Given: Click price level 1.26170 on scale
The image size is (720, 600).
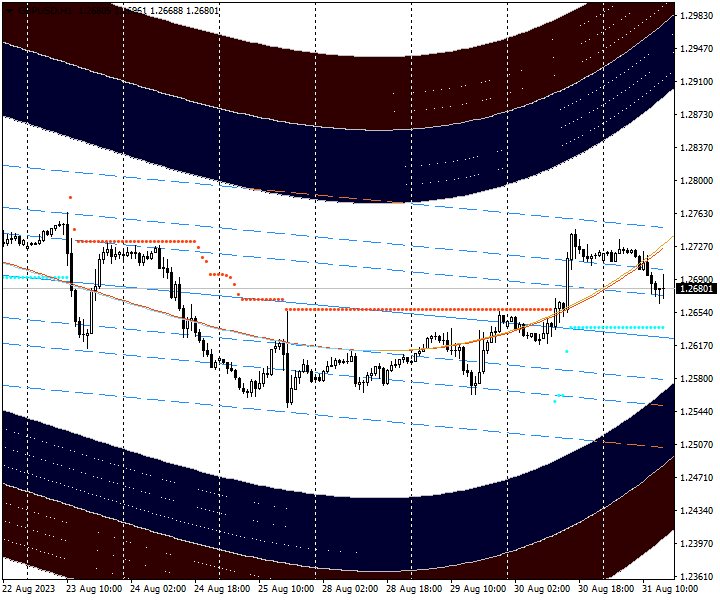Looking at the screenshot, I should [x=697, y=345].
